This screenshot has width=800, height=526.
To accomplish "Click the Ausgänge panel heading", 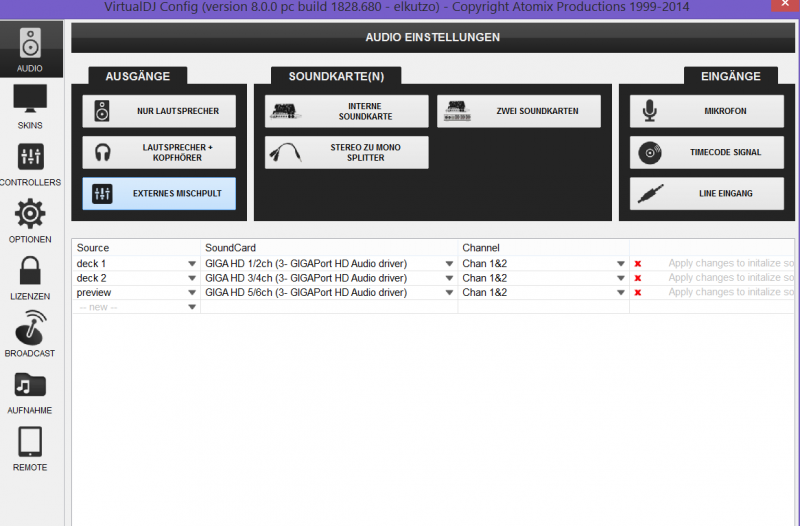I will (x=138, y=76).
